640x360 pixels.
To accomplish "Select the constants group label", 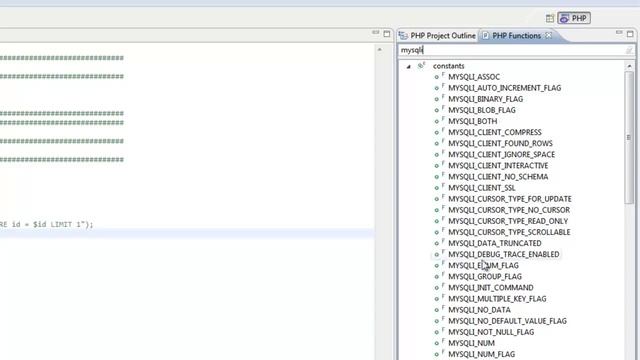I will click(x=449, y=66).
